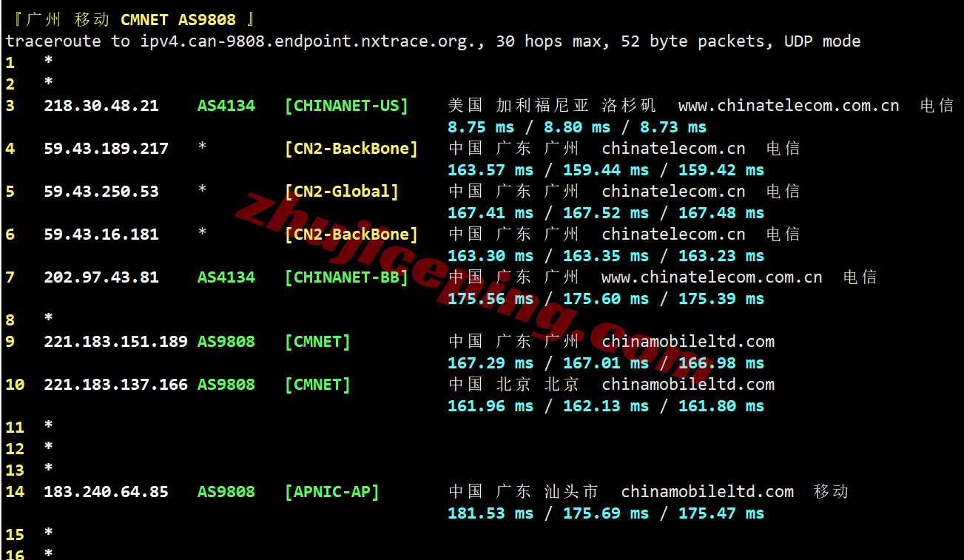Click latency value 175.69 ms

tap(606, 513)
